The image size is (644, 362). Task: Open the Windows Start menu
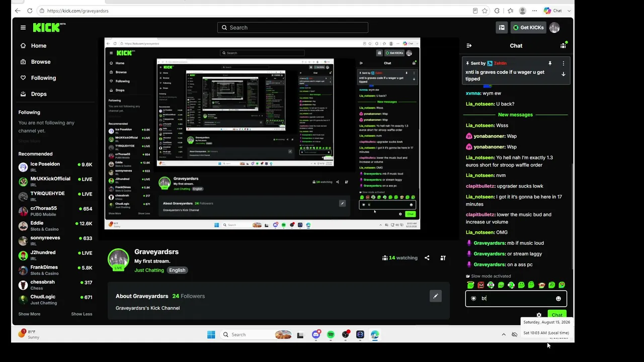(211, 334)
